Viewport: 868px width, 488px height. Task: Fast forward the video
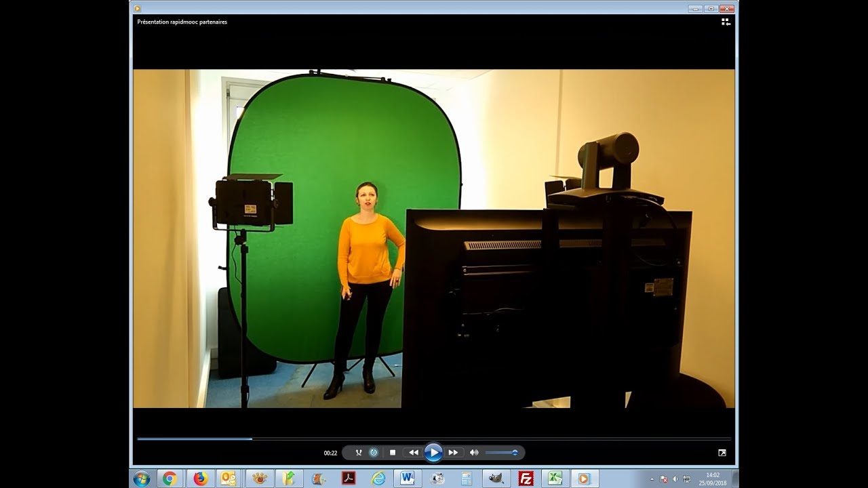(453, 453)
